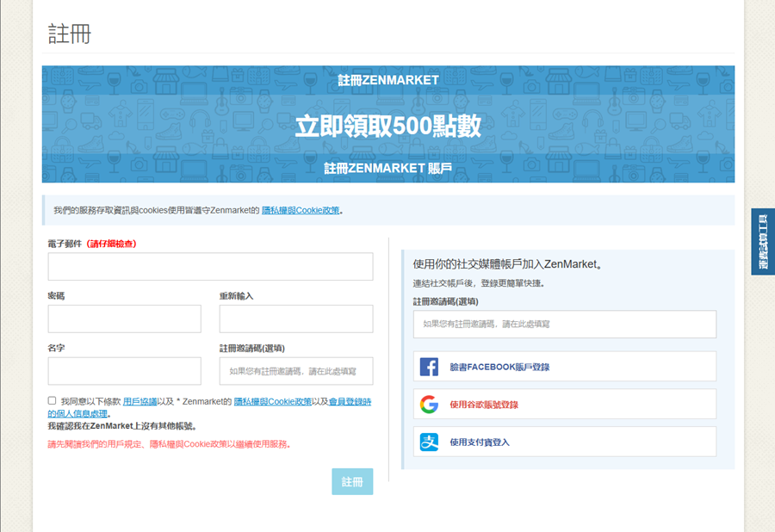The height and width of the screenshot is (532, 775).
Task: Focus the 密碼 input field
Action: click(x=125, y=319)
